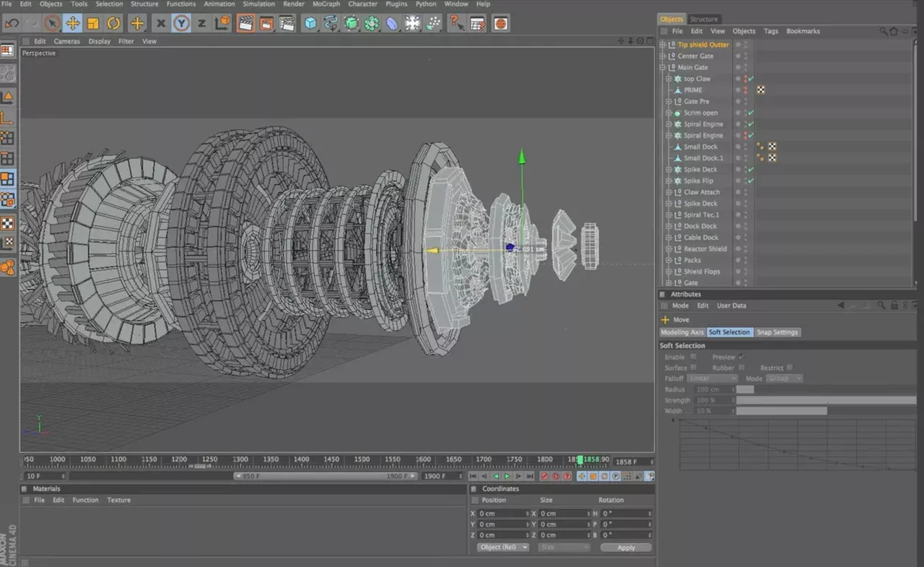Open the MoGraph menu
This screenshot has height=567, width=924.
click(326, 4)
